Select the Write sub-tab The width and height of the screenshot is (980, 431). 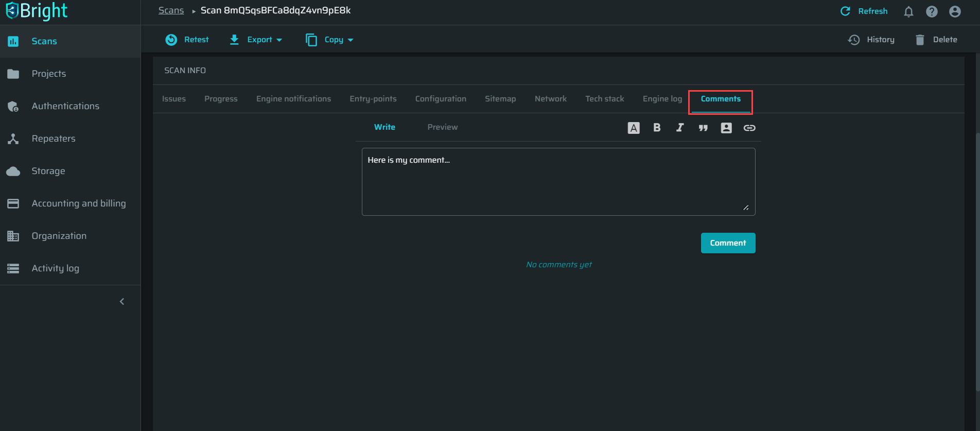click(x=384, y=127)
